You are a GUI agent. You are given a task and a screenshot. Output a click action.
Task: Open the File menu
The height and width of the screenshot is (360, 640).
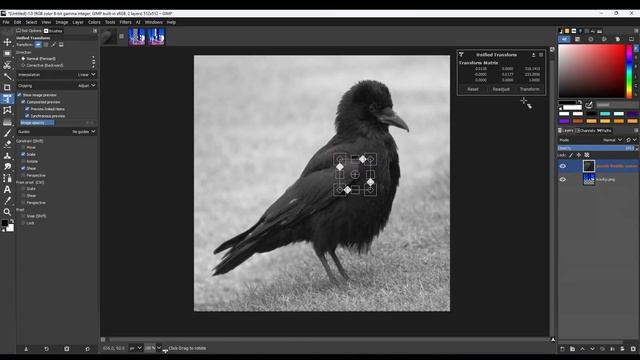(6, 22)
